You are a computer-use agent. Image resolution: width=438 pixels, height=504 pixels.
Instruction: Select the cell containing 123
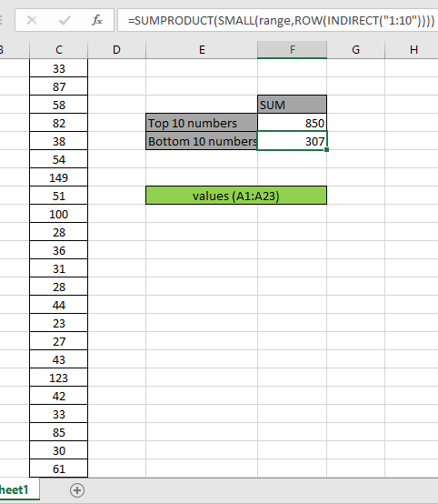click(x=59, y=378)
